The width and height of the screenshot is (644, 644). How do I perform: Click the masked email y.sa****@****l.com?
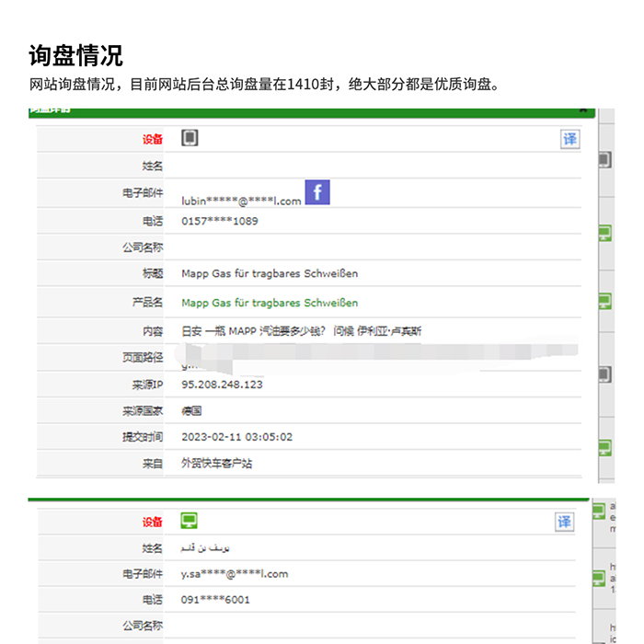235,574
